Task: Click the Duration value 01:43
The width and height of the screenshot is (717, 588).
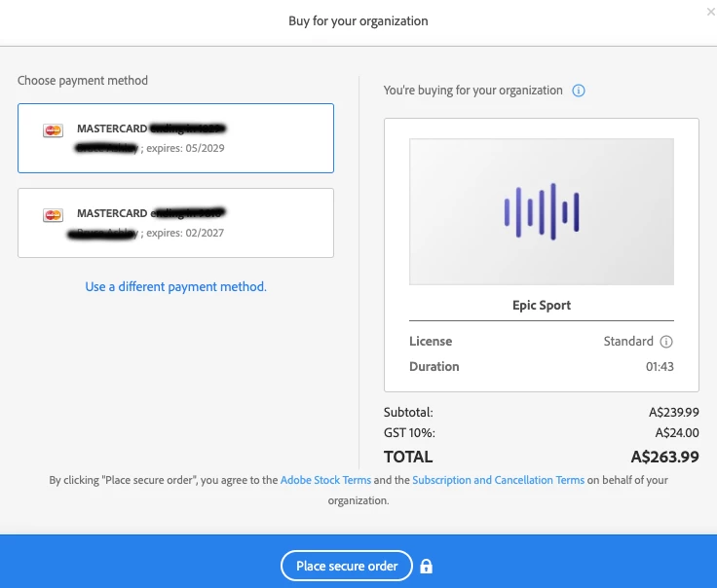Action: pyautogui.click(x=660, y=366)
